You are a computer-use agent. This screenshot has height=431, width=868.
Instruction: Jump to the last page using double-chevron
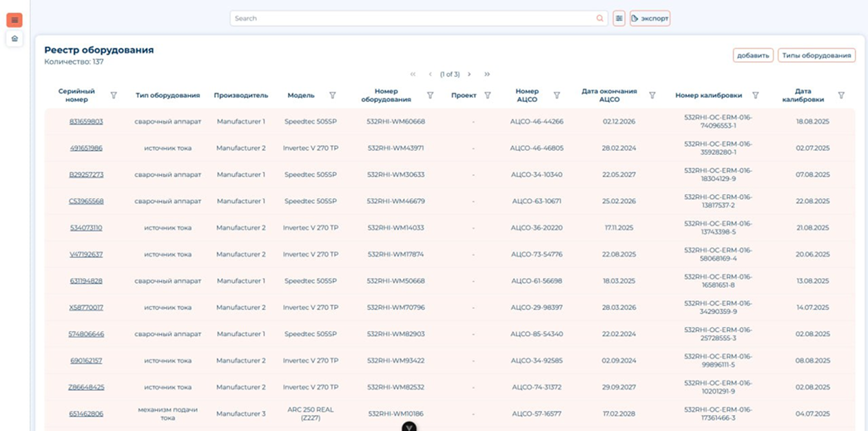(x=488, y=74)
